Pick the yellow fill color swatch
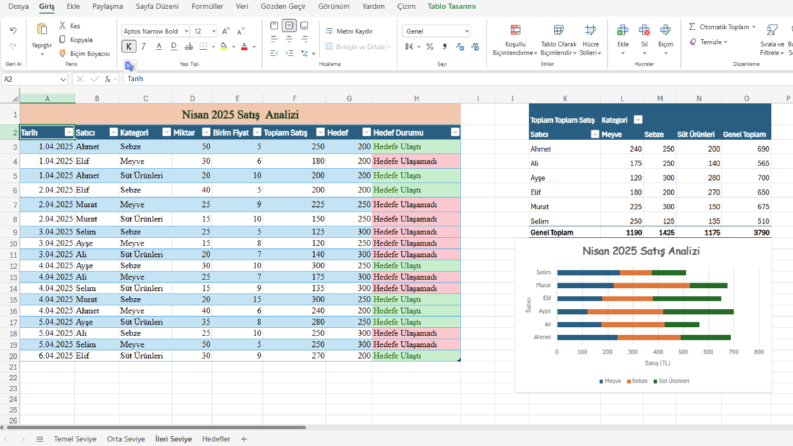Viewport: 793px width, 446px height. pos(224,47)
